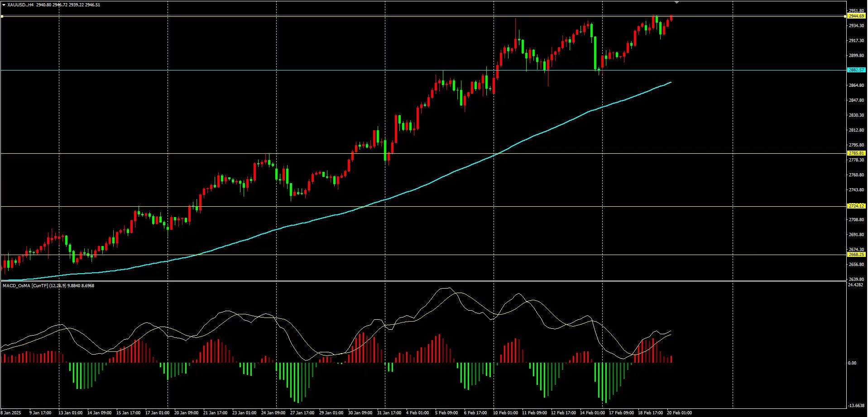Click the 2760.80 value on price scale
The height and width of the screenshot is (417, 868).
click(x=856, y=175)
